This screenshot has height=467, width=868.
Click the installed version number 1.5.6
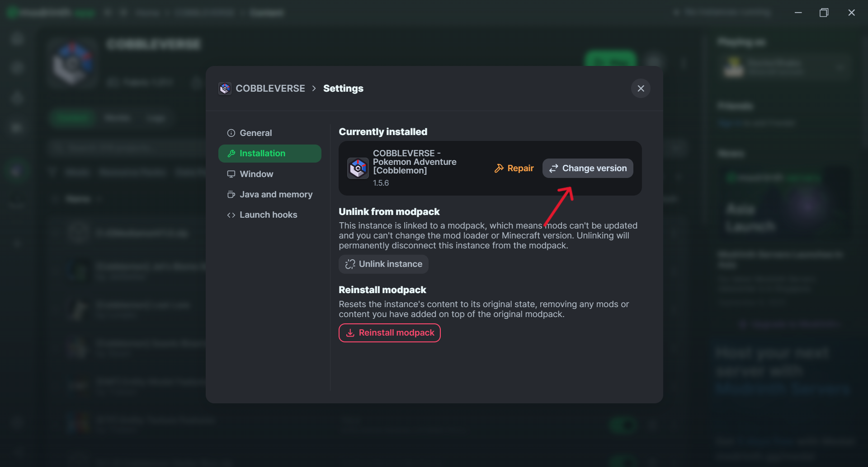tap(381, 183)
